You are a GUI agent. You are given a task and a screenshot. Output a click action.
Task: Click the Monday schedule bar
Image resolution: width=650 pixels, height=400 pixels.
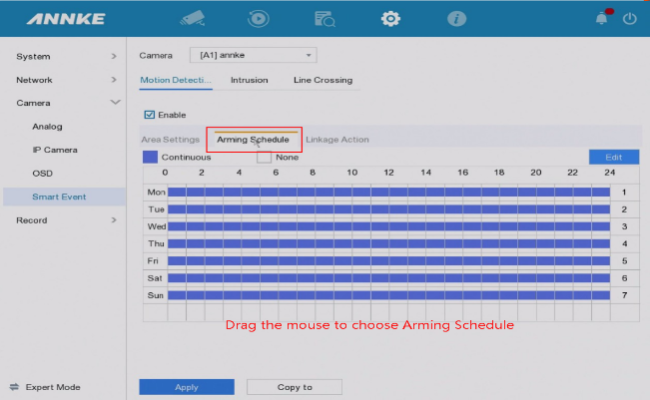coord(389,192)
